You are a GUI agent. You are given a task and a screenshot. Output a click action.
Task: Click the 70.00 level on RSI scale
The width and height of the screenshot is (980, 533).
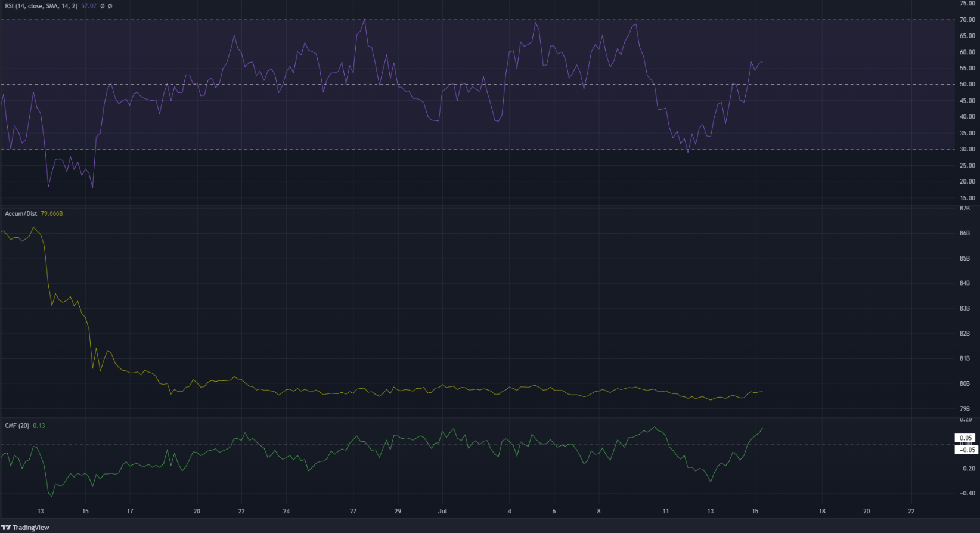click(x=967, y=20)
